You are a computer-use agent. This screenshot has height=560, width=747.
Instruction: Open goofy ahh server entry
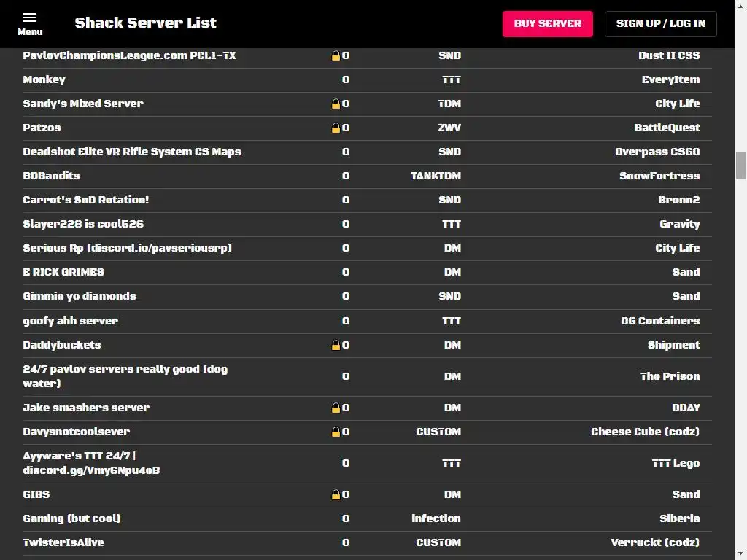pyautogui.click(x=368, y=321)
